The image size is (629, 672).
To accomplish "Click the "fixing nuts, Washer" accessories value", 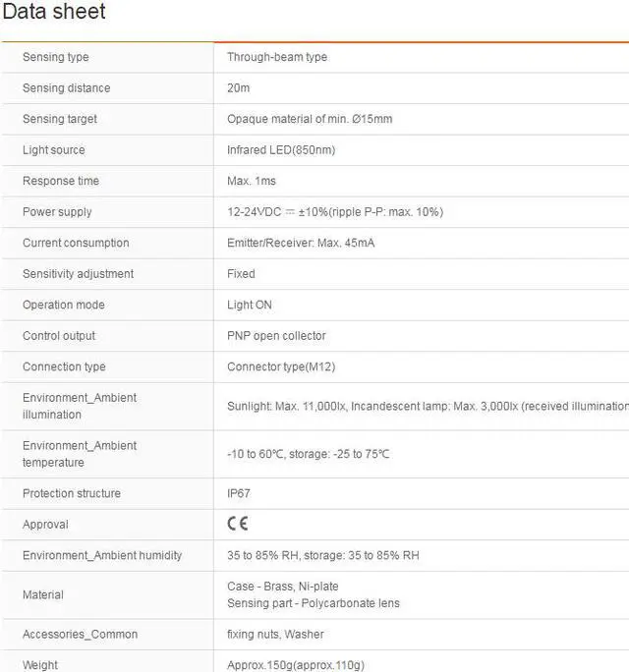I will (275, 635).
